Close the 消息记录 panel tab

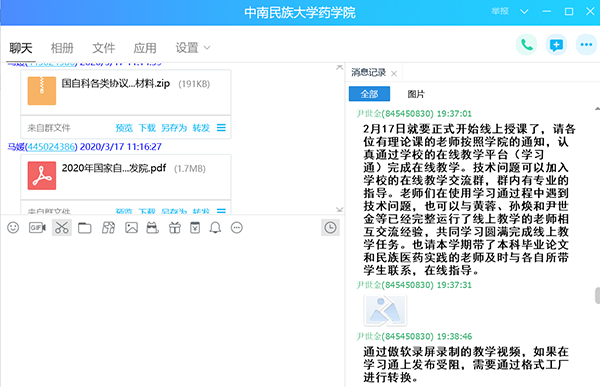point(394,73)
